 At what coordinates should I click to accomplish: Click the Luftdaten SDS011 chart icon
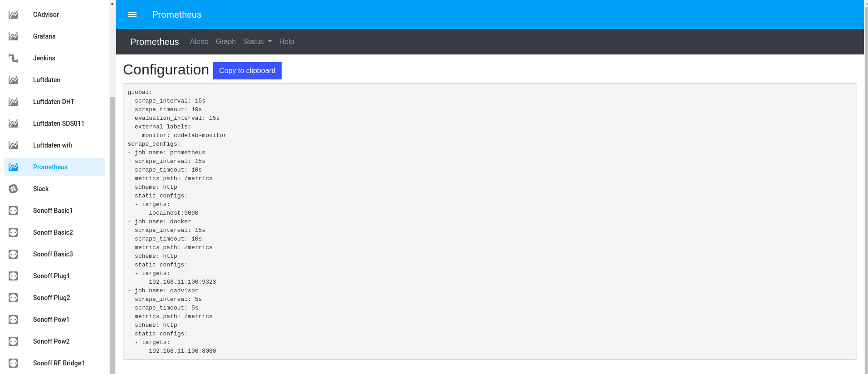point(13,123)
